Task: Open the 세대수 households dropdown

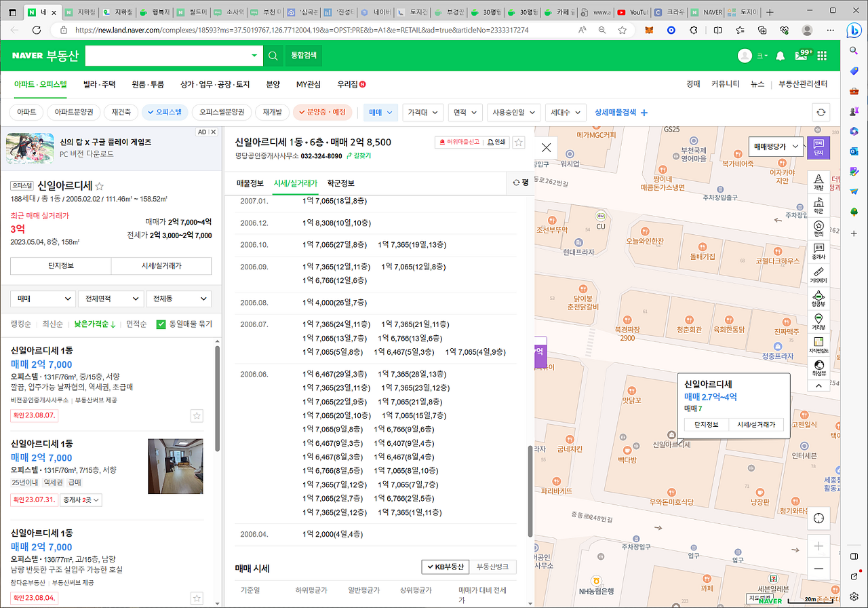Action: pos(566,113)
